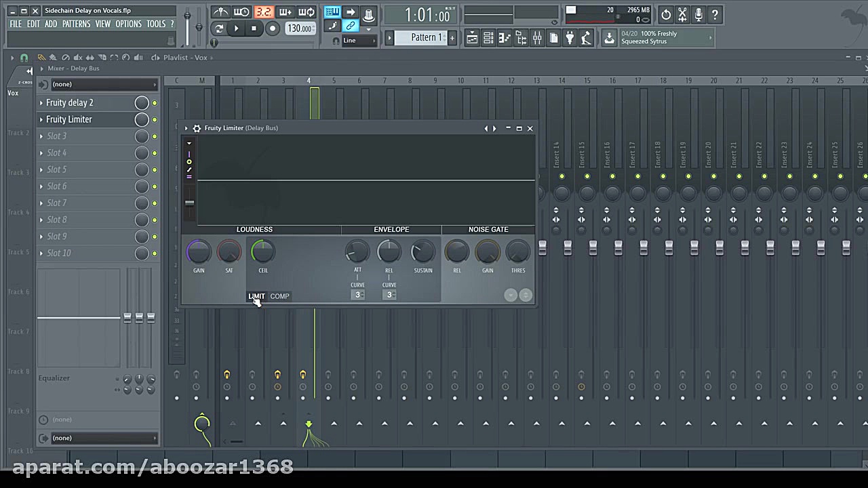Open the Line snap dropdown
868x488 pixels.
tap(353, 40)
